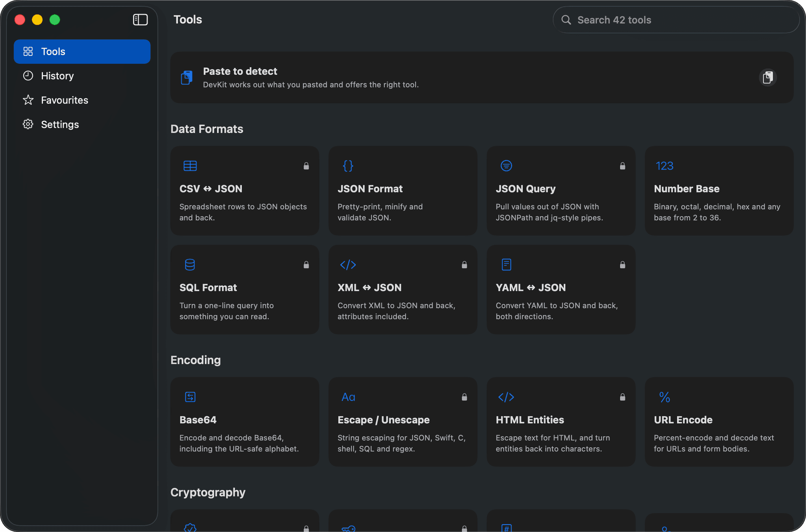Click the JSON Format braces icon
This screenshot has width=806, height=532.
(x=348, y=166)
